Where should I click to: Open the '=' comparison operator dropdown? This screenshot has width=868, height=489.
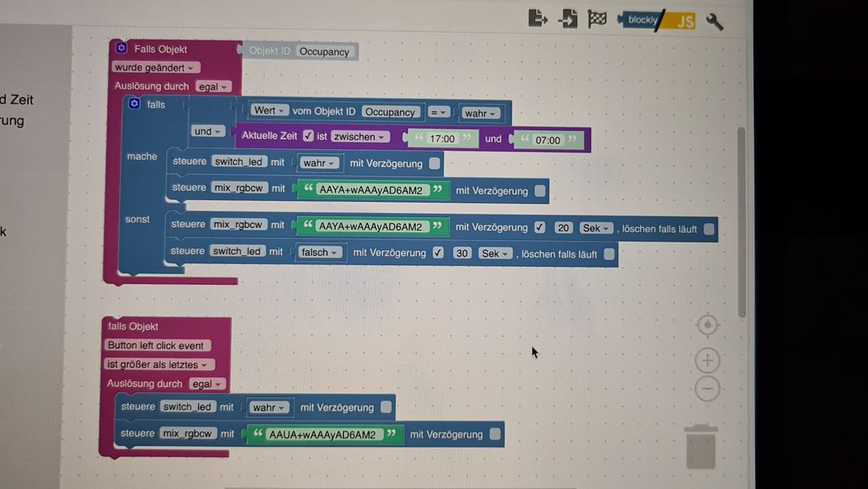pos(439,112)
